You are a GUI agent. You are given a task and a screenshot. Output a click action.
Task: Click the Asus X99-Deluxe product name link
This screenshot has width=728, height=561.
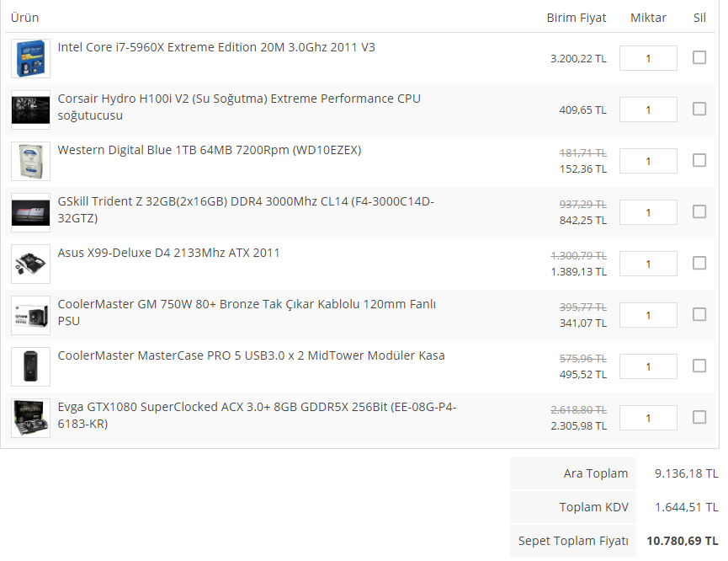point(168,253)
